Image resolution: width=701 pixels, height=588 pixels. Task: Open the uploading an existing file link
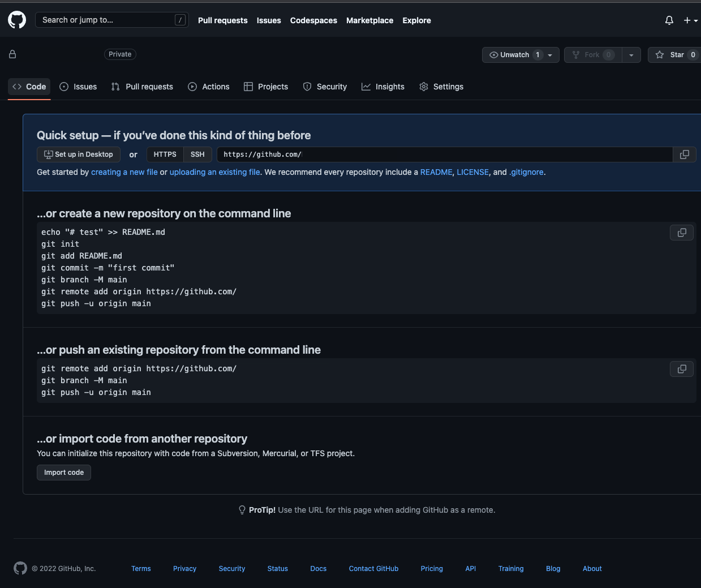(x=215, y=172)
